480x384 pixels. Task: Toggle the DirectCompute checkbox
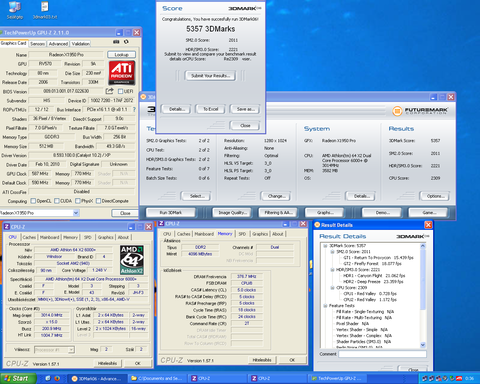pyautogui.click(x=98, y=201)
